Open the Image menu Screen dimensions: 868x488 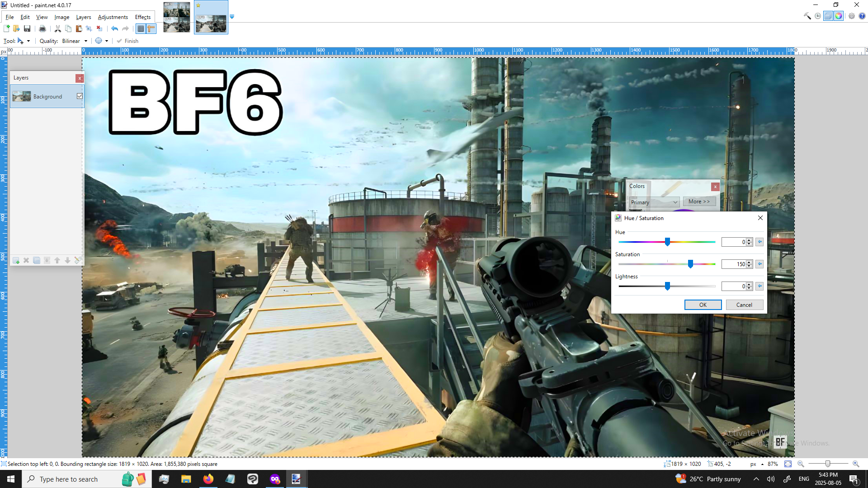(62, 17)
